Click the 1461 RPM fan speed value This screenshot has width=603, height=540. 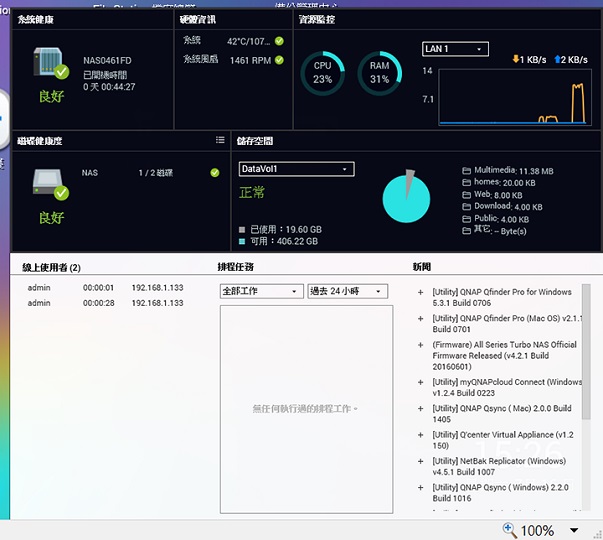(250, 60)
